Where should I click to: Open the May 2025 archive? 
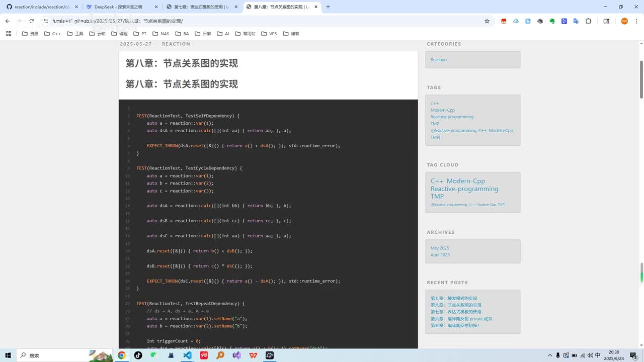(x=439, y=248)
